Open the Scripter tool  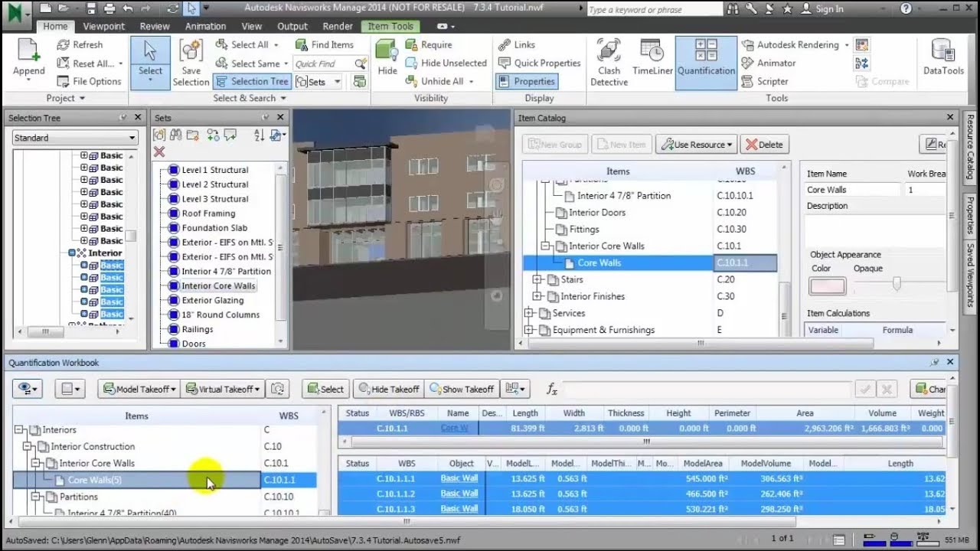(x=765, y=82)
